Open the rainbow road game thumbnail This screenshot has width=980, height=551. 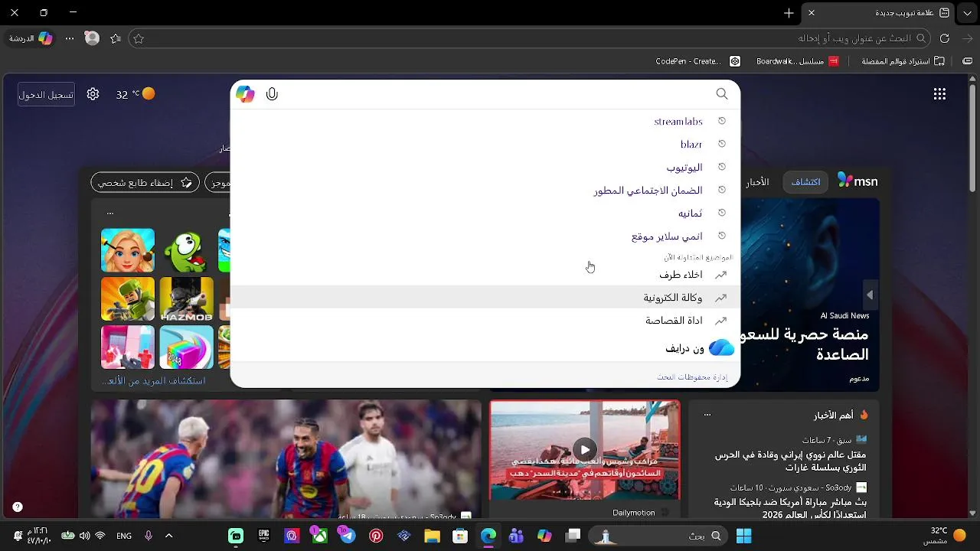(187, 347)
